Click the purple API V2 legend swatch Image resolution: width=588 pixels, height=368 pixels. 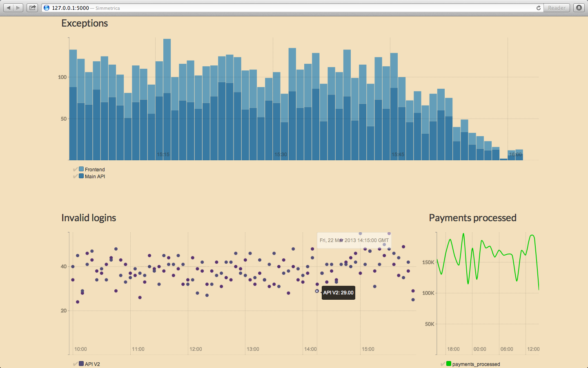pos(81,364)
